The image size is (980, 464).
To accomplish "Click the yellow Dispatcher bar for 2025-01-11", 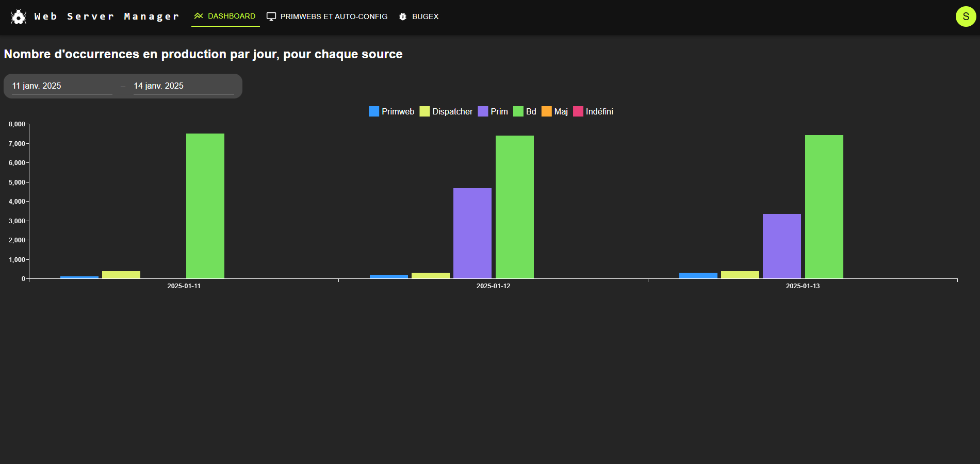I will click(121, 275).
